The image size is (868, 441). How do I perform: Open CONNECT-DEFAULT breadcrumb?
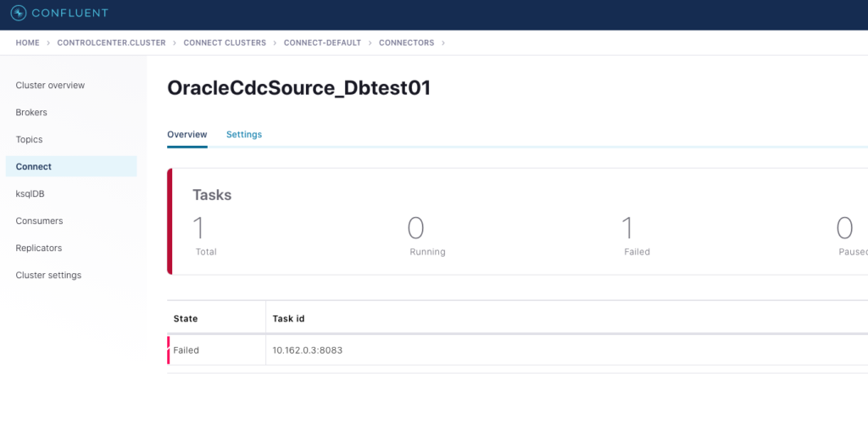[322, 42]
